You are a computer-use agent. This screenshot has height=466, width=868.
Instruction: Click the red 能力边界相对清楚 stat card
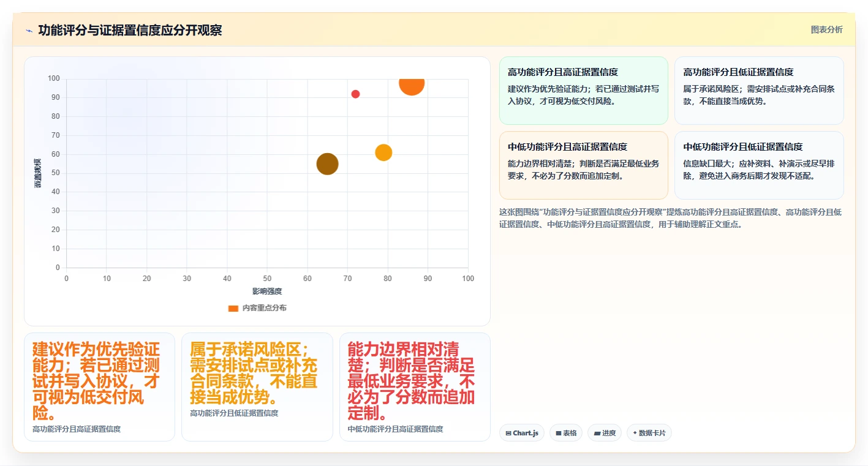coord(415,387)
